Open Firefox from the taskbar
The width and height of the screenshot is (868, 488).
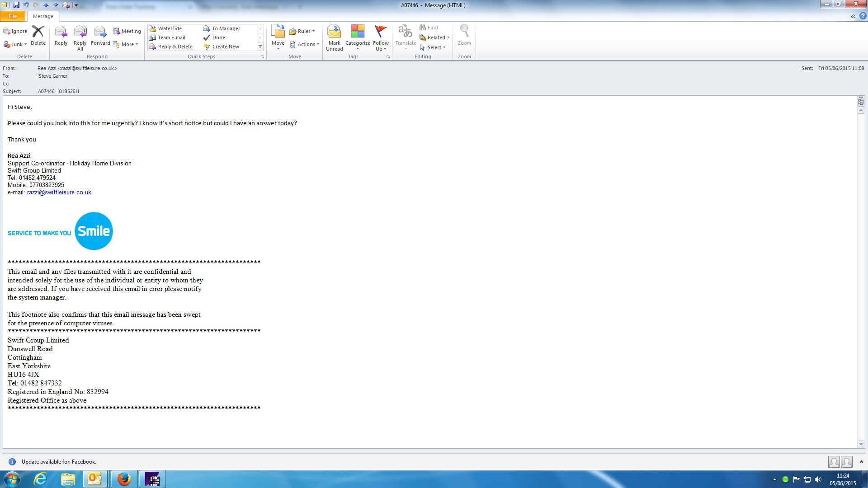click(x=124, y=479)
